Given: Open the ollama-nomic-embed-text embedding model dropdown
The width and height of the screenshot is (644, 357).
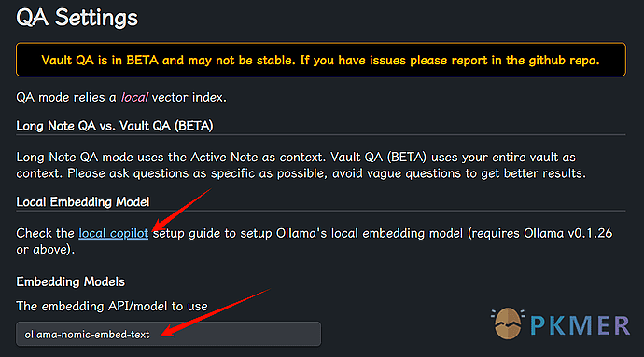Looking at the screenshot, I should [168, 334].
